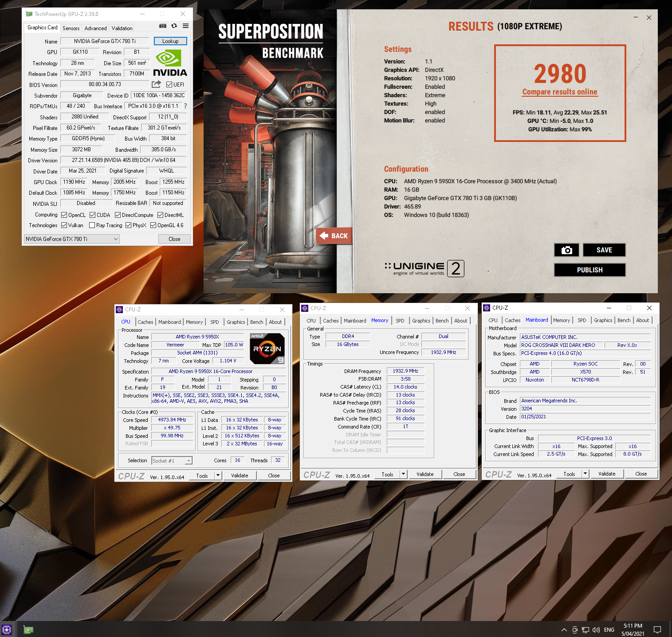
Task: Click the volume speaker tray icon
Action: click(x=596, y=629)
